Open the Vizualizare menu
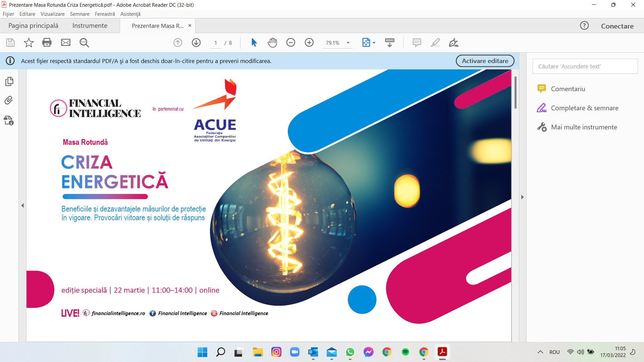 coord(52,14)
